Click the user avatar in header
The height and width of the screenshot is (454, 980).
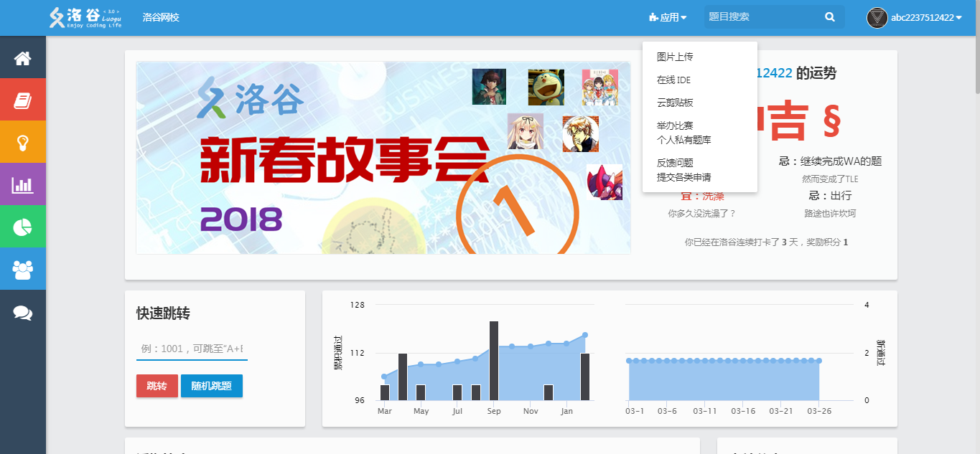click(877, 18)
